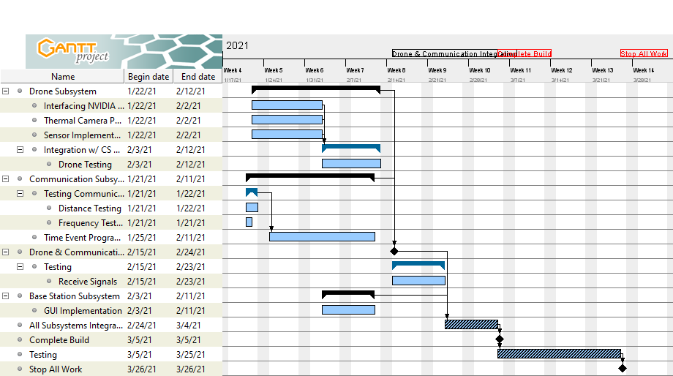This screenshot has height=376, width=673.
Task: Click the bullet icon beside GUI Implementation
Action: pyautogui.click(x=34, y=310)
